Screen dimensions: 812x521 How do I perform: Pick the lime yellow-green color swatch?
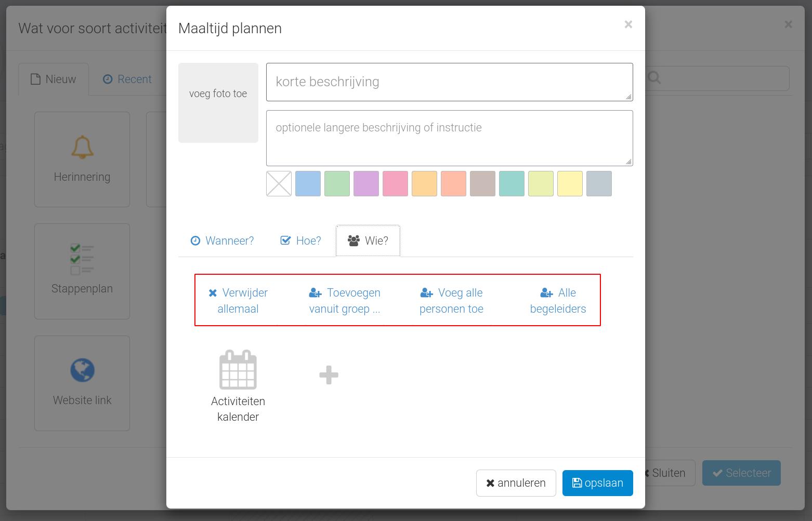pyautogui.click(x=541, y=184)
